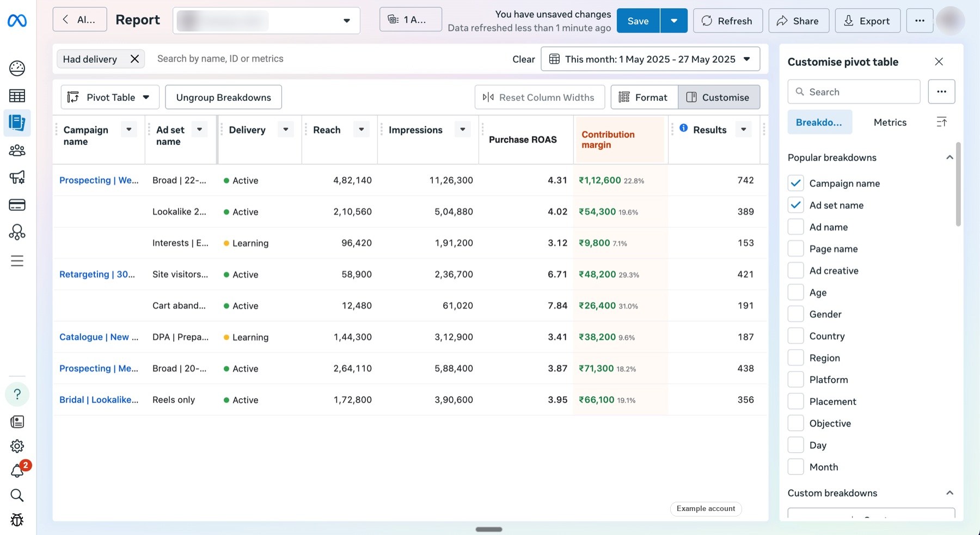Refresh the report data
This screenshot has width=980, height=535.
point(727,21)
